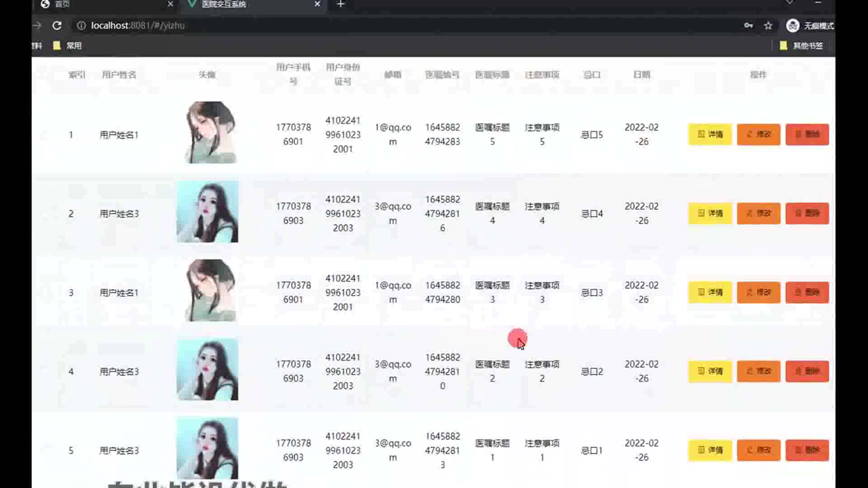Click red 删除 button for row 5

click(807, 450)
